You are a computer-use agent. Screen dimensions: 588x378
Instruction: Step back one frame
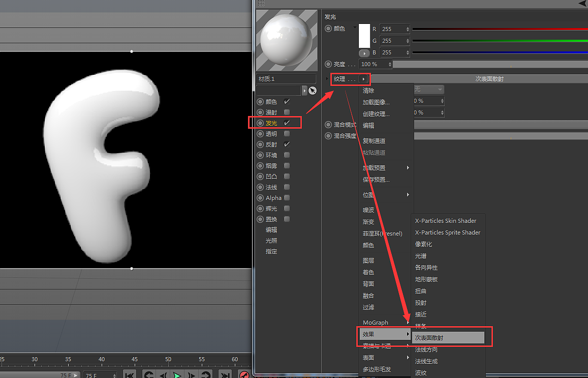(163, 374)
